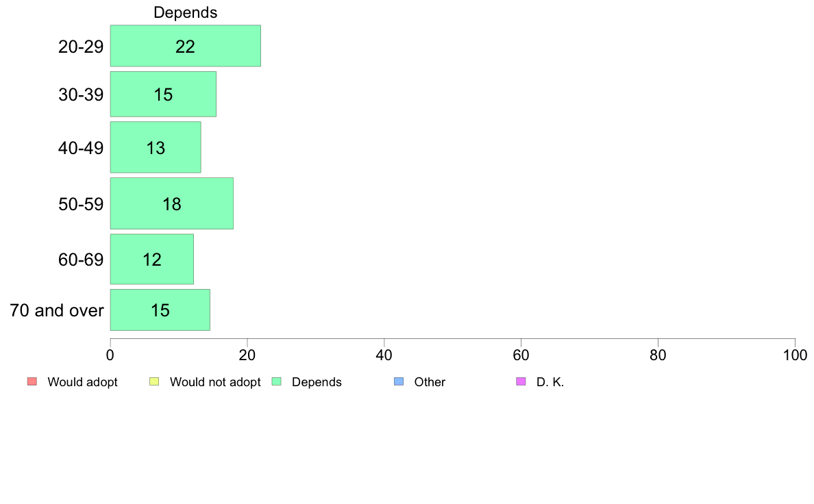814x504 pixels.
Task: Click the 20-29 y-axis category label
Action: (x=81, y=47)
